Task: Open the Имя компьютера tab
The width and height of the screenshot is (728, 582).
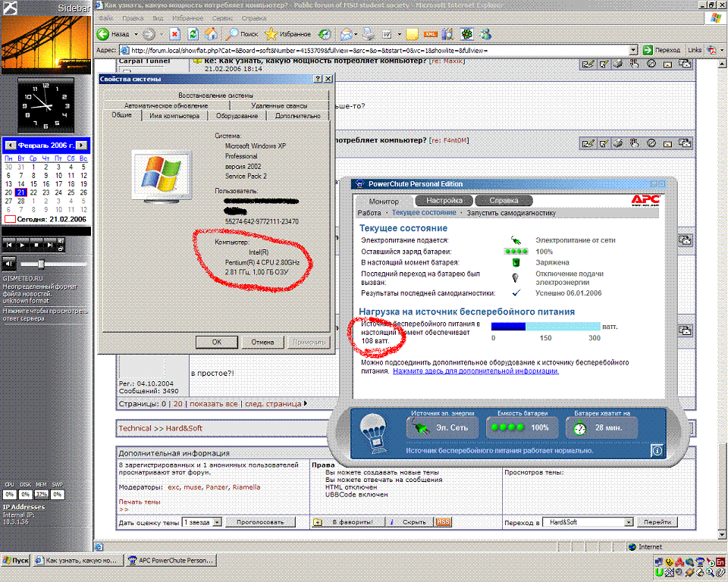Action: (174, 115)
